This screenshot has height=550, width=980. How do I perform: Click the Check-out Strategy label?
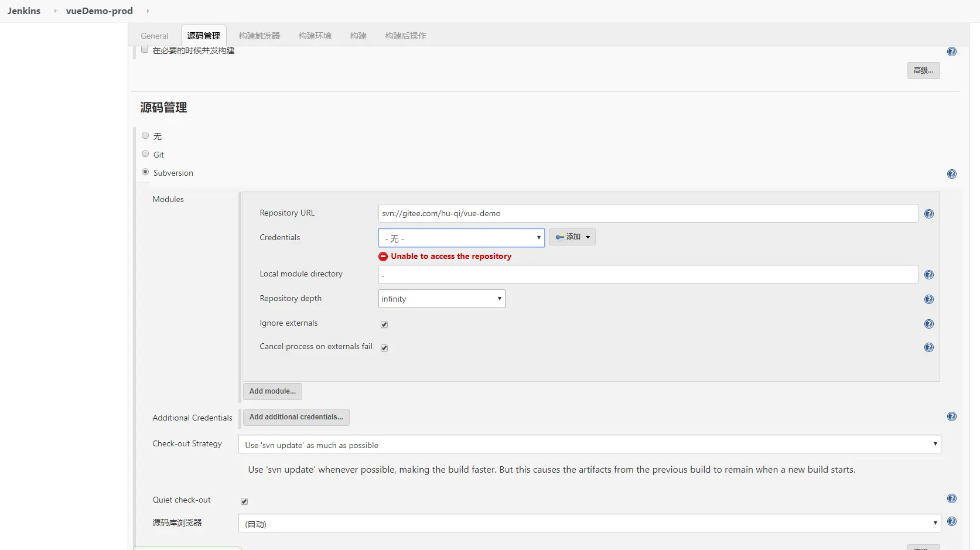click(187, 443)
